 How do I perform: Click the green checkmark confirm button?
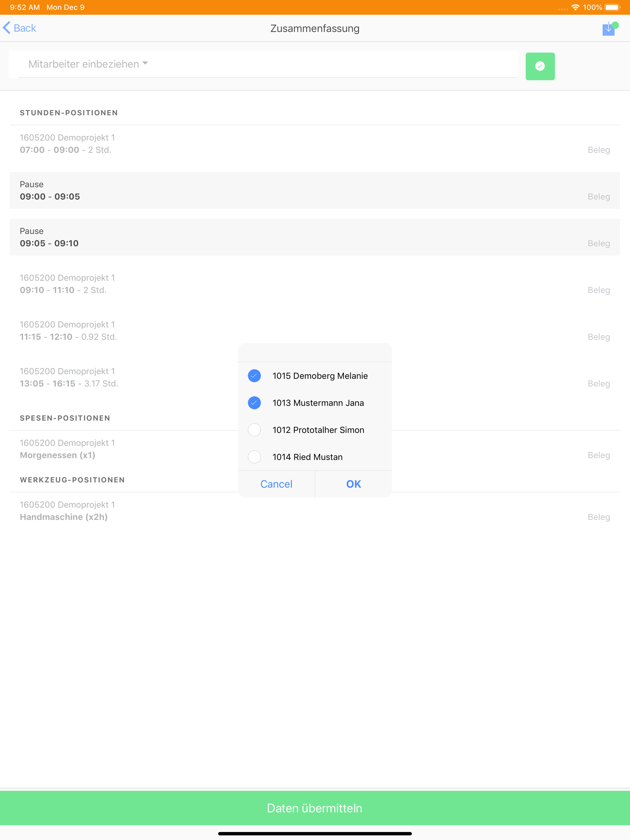pyautogui.click(x=540, y=66)
